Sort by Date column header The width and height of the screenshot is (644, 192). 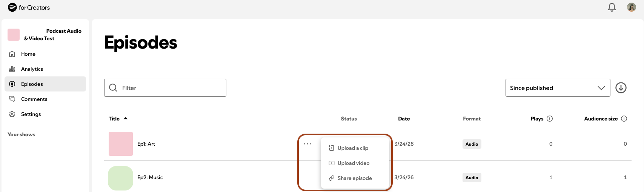tap(404, 119)
